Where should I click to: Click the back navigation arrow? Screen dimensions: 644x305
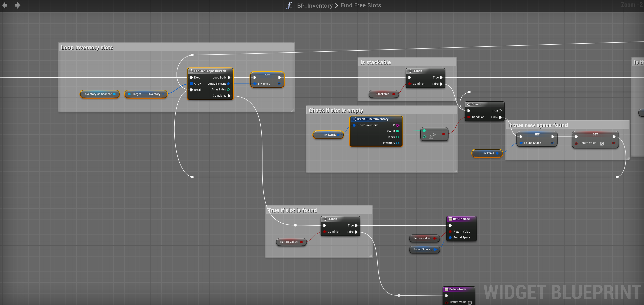pyautogui.click(x=5, y=5)
